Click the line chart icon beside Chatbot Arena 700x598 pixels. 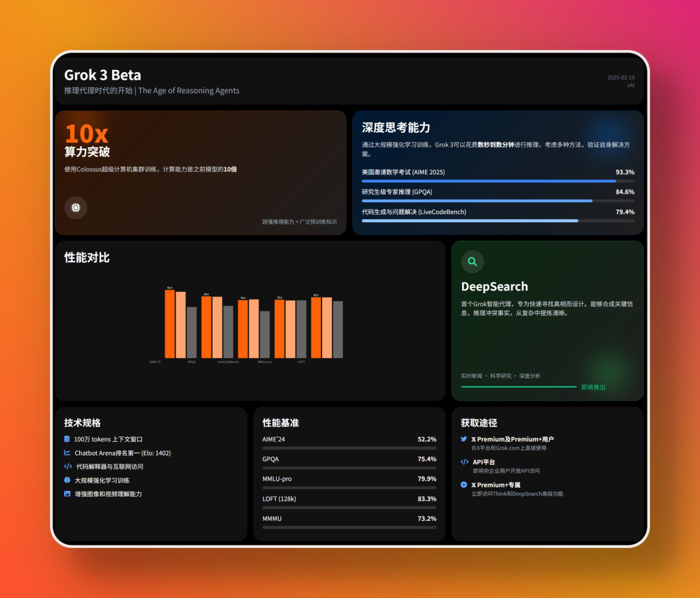[x=67, y=453]
